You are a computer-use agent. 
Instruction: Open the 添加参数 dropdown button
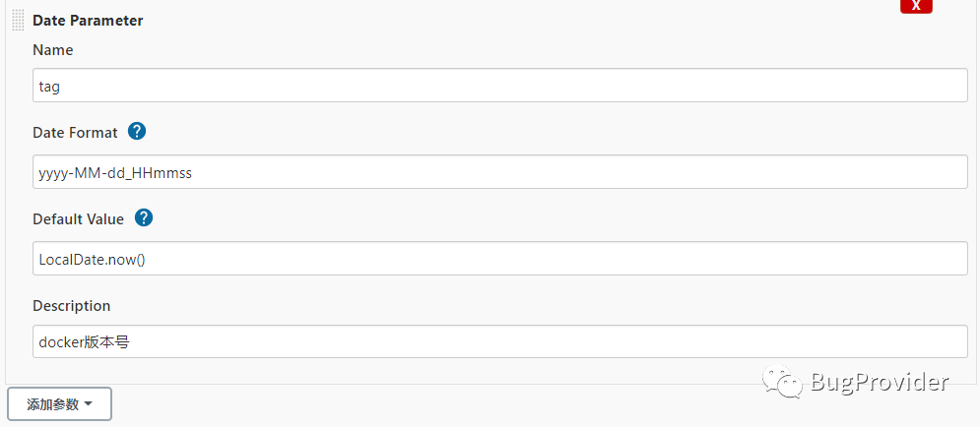point(59,404)
